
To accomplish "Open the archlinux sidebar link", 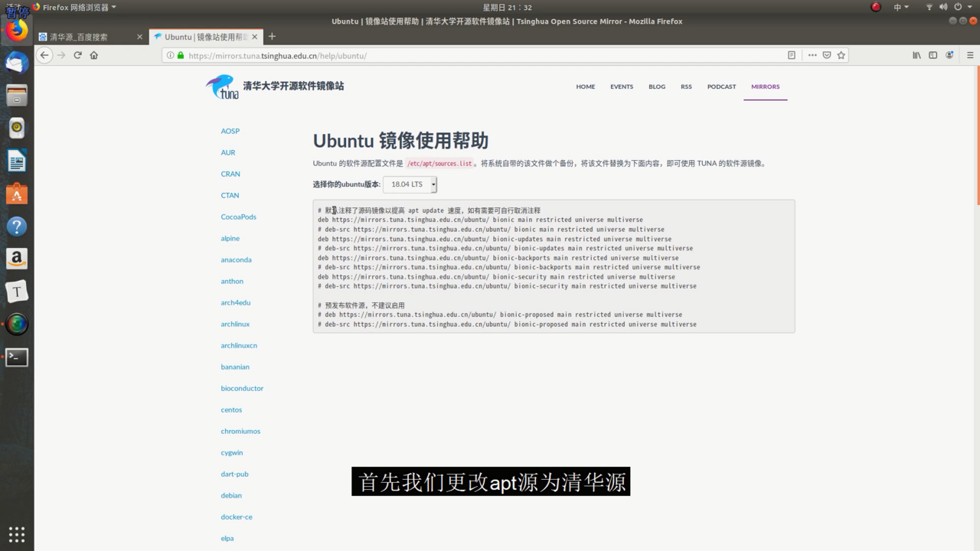I will (236, 324).
